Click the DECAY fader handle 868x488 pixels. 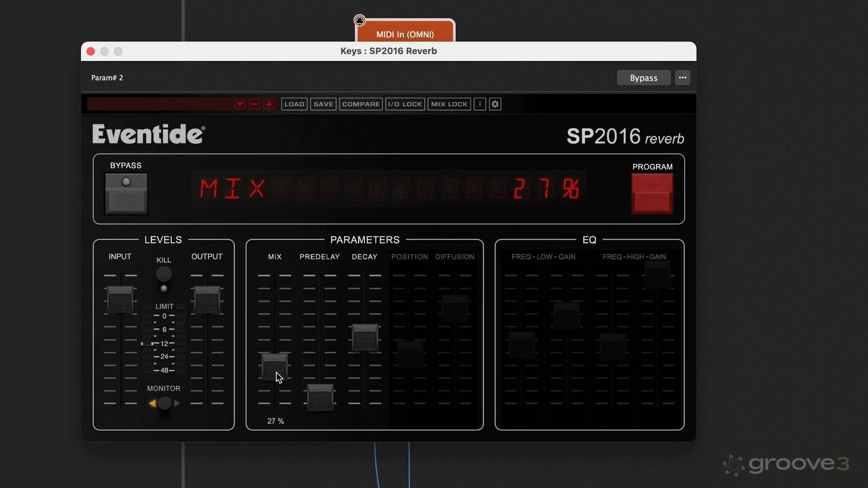click(x=365, y=338)
